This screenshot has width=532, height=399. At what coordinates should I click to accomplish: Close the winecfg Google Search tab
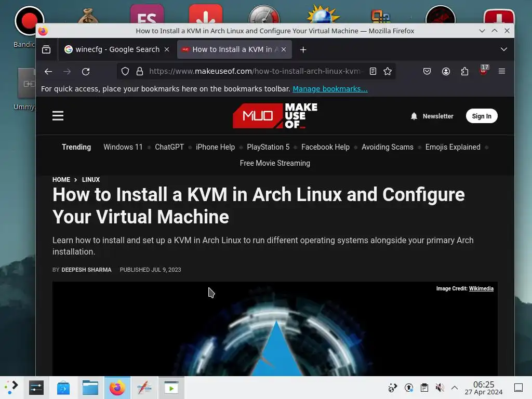click(167, 49)
